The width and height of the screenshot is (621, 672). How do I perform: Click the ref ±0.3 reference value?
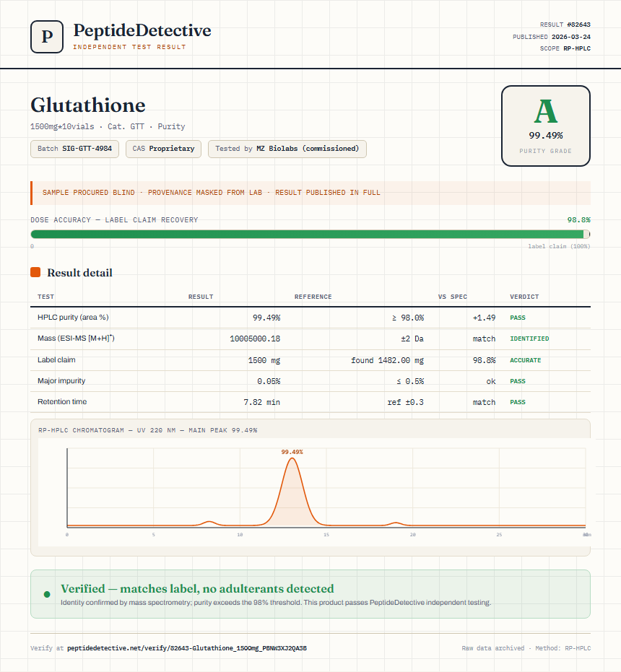pyautogui.click(x=405, y=402)
